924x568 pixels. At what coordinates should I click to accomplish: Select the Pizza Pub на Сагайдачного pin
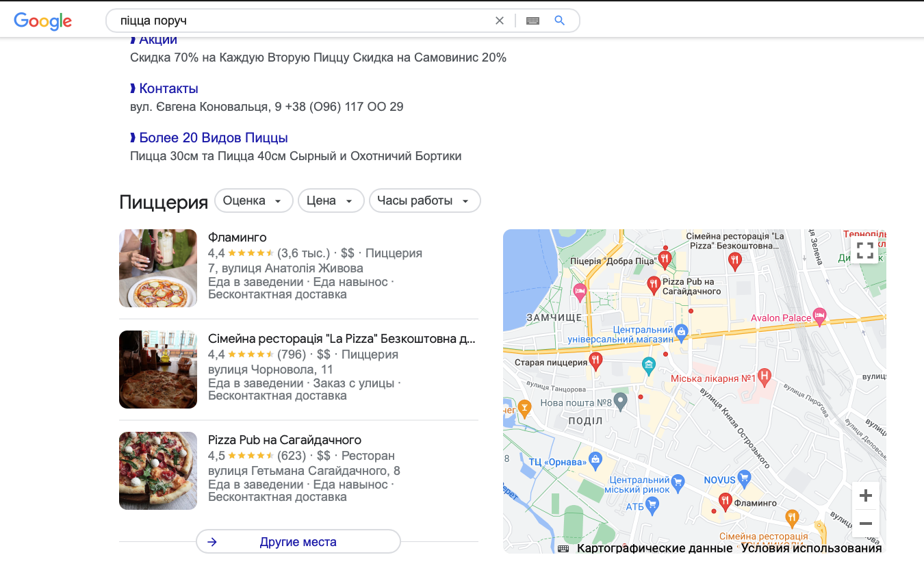pyautogui.click(x=654, y=283)
